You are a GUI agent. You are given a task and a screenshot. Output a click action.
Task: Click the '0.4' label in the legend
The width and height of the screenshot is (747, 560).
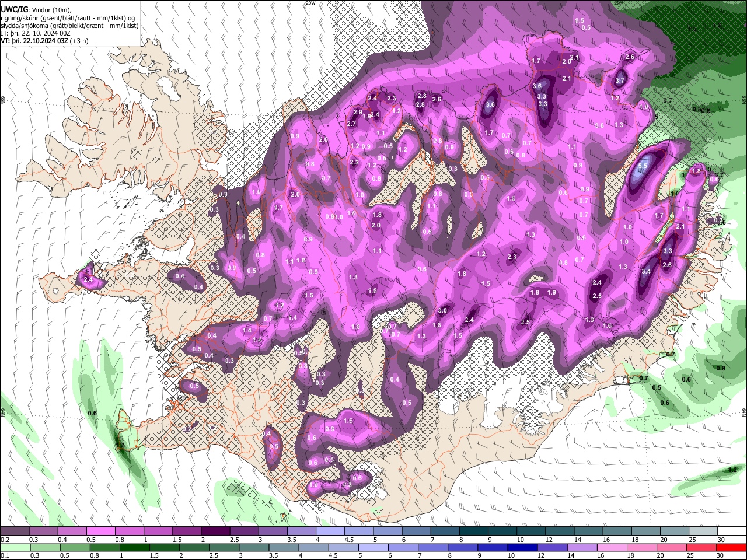pyautogui.click(x=62, y=540)
